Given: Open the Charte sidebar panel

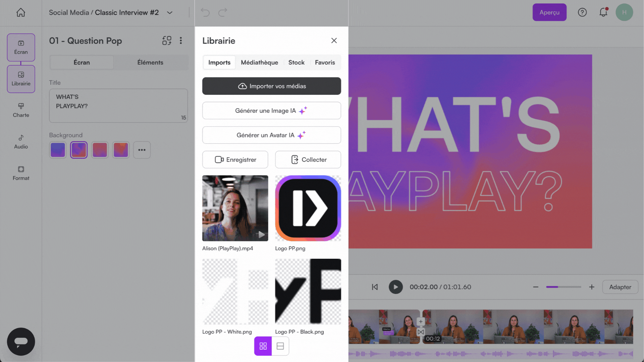Looking at the screenshot, I should click(21, 110).
